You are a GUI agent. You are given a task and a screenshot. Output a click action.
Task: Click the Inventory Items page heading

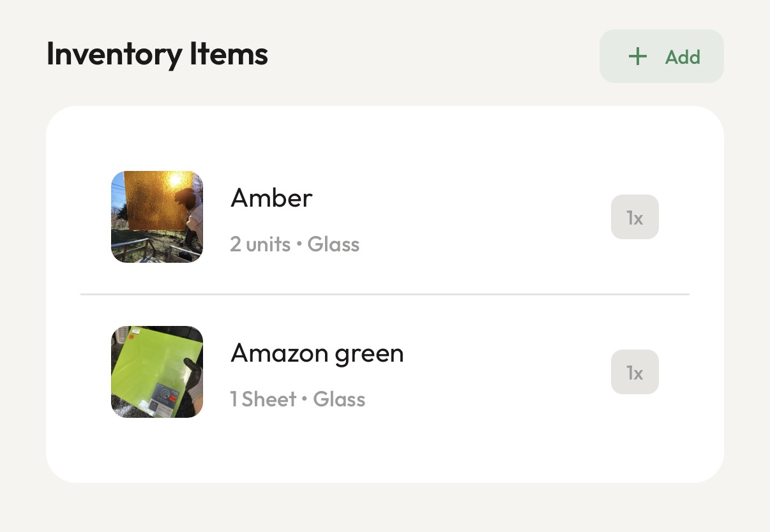tap(157, 54)
